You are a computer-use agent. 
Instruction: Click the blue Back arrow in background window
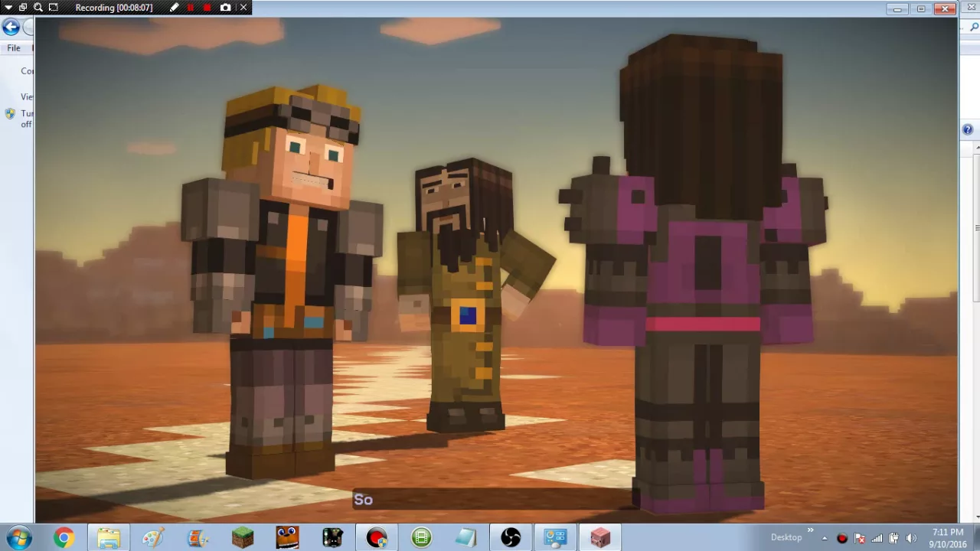coord(11,28)
